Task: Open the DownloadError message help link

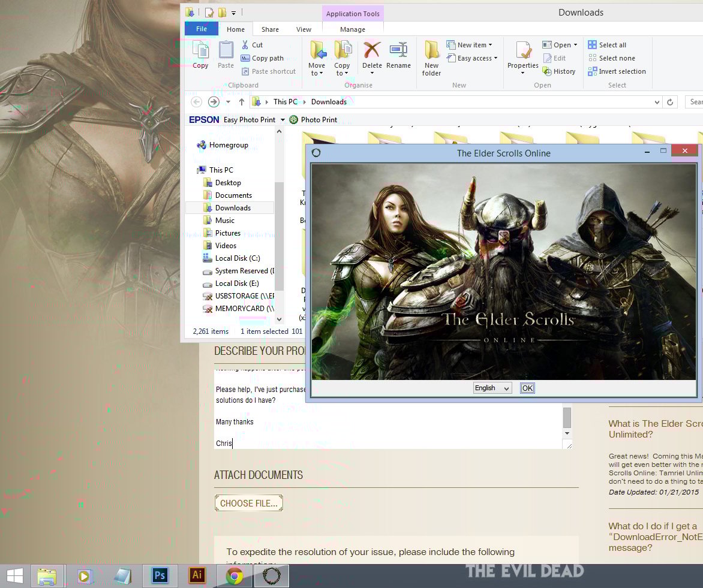Action: pos(656,537)
